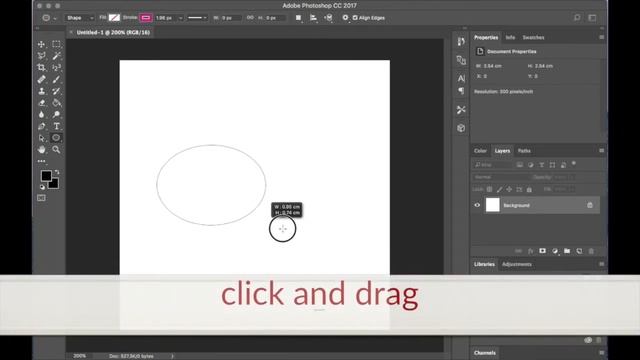Viewport: 640px width, 360px height.
Task: Toggle Quick Mask mode icon
Action: point(41,198)
